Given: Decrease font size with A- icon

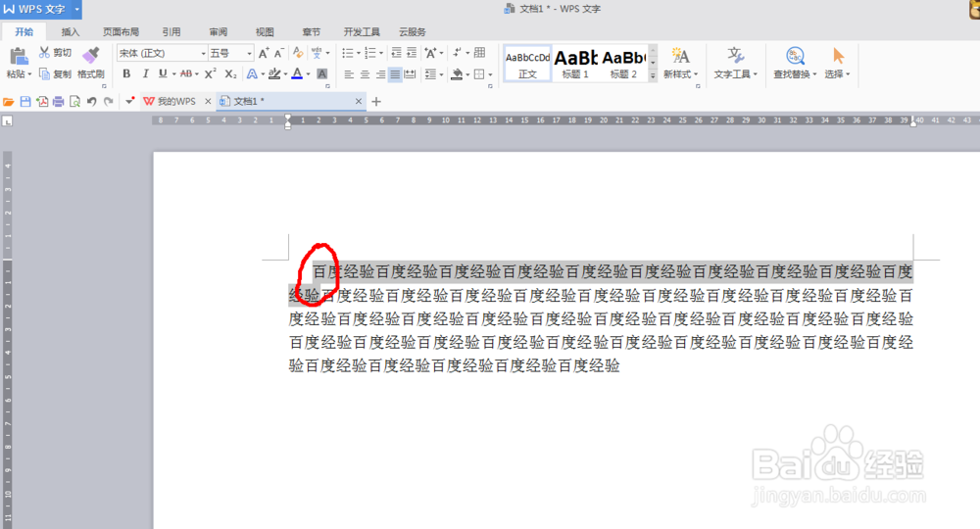Looking at the screenshot, I should [278, 53].
